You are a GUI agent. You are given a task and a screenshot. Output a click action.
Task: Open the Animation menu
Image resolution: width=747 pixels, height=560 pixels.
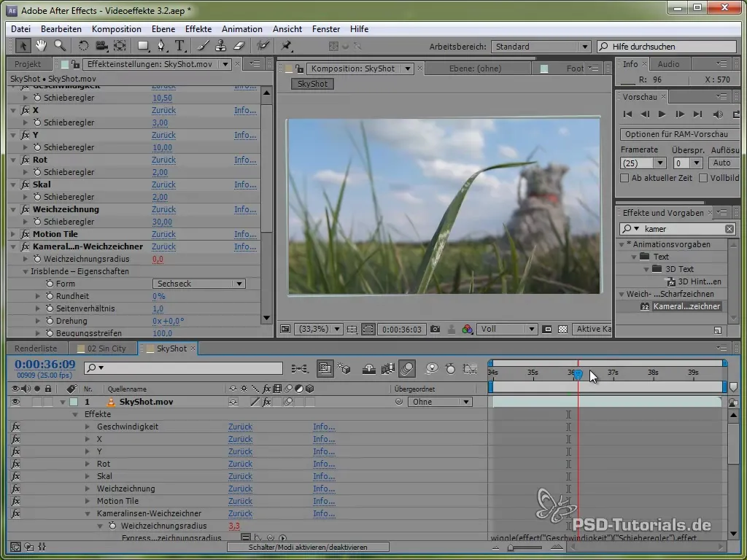click(x=242, y=29)
